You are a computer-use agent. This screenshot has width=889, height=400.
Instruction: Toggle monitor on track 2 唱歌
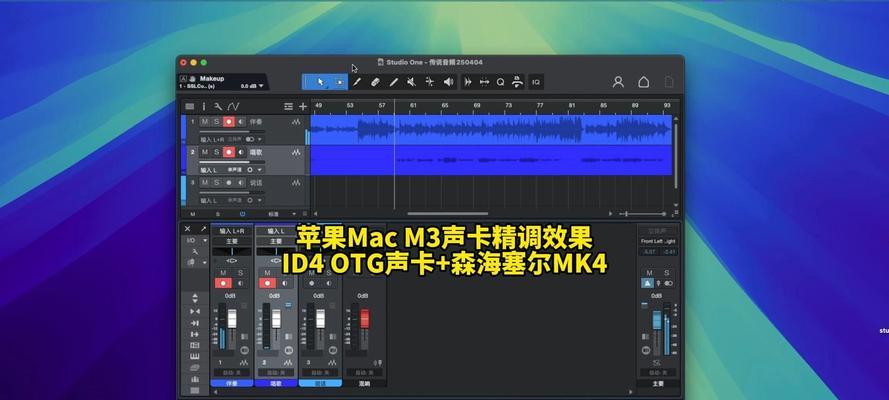[241, 152]
